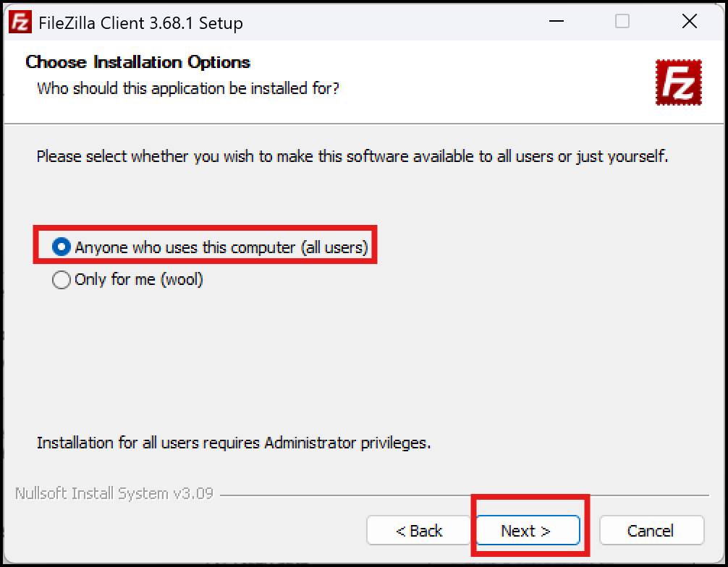The height and width of the screenshot is (567, 728).
Task: Click the disabled maximize button
Action: click(622, 22)
